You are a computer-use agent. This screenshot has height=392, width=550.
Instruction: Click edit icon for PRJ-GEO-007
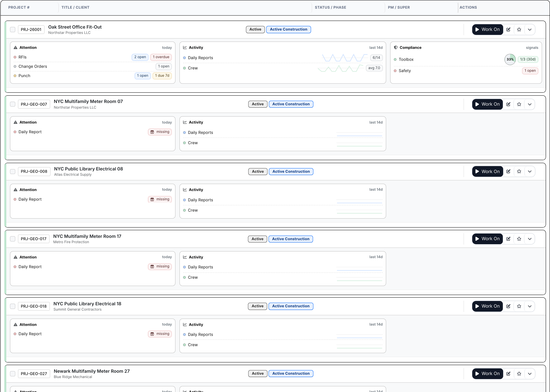pyautogui.click(x=508, y=104)
